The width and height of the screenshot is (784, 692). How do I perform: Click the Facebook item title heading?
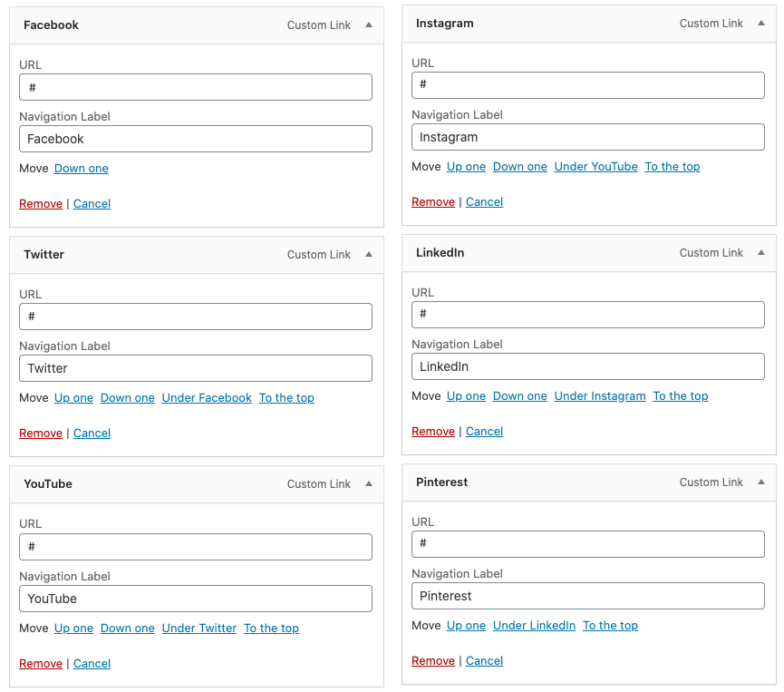tap(51, 25)
